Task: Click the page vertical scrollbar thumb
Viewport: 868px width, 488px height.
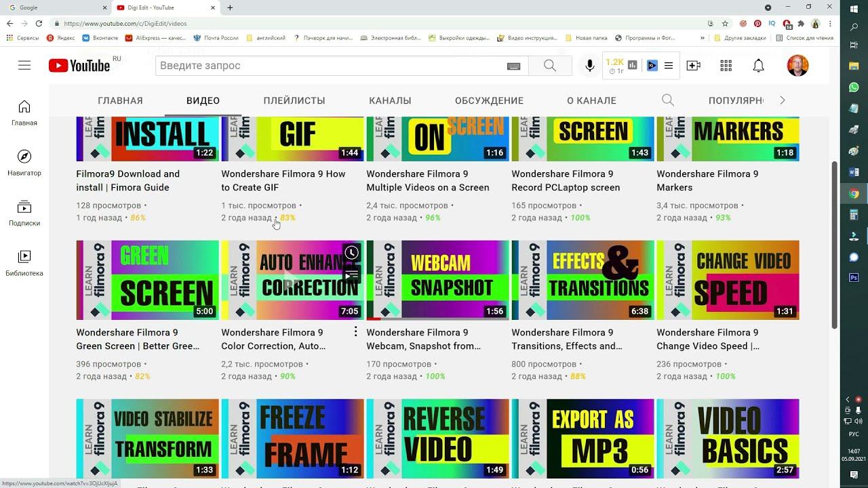Action: [x=835, y=244]
